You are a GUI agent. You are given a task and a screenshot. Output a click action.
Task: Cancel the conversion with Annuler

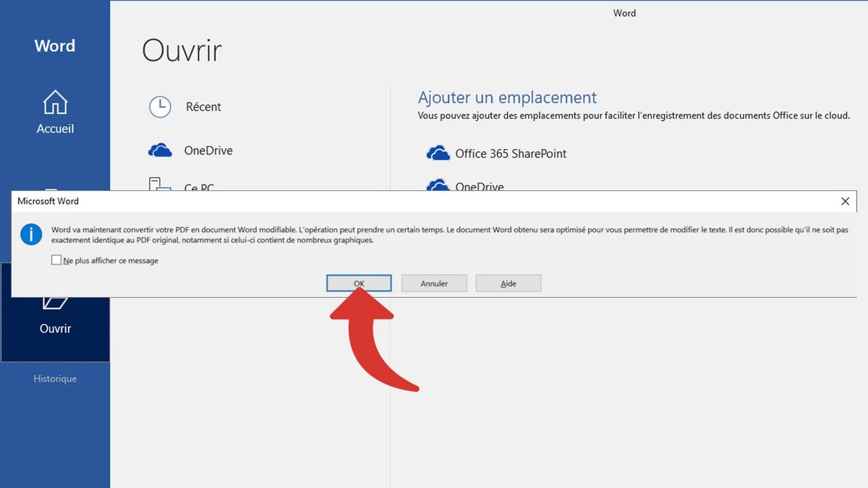(x=434, y=283)
